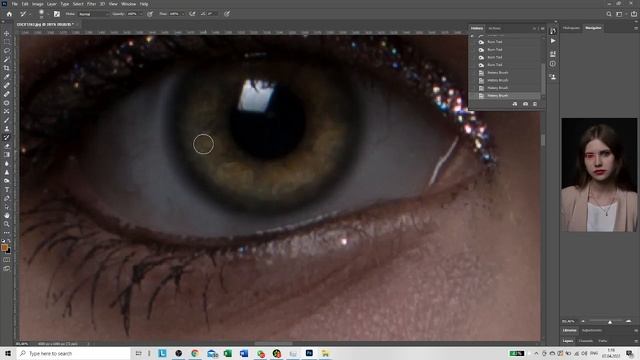
Task: Open the Windows Start menu
Action: coord(8,353)
